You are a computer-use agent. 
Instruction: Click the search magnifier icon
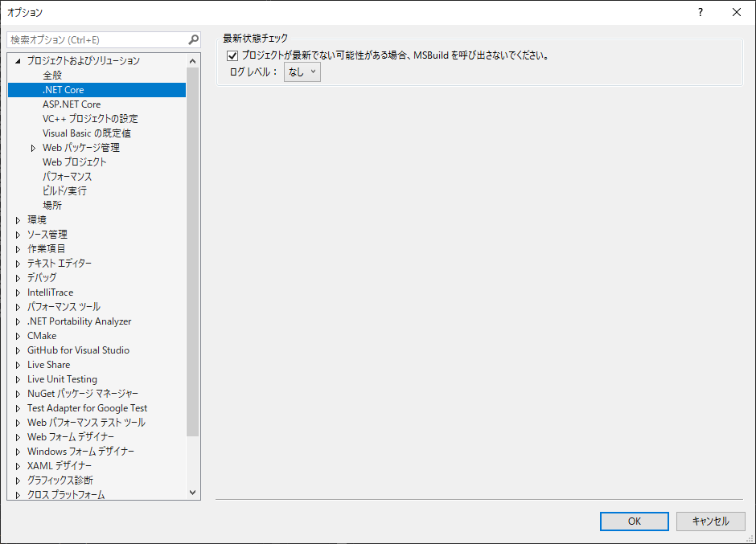pos(193,39)
